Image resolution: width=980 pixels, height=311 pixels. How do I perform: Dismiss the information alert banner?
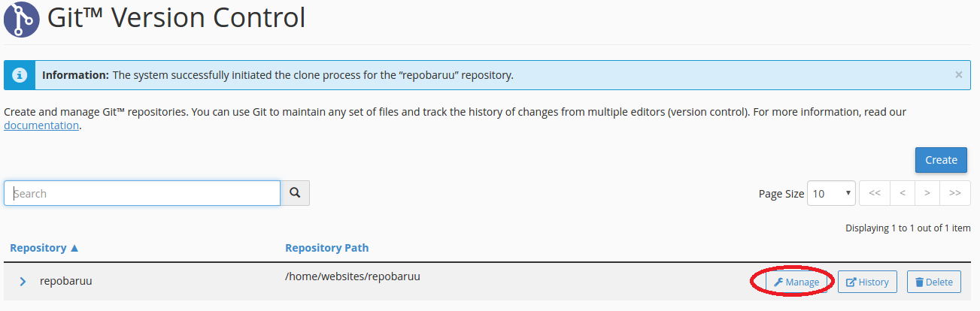coord(958,75)
